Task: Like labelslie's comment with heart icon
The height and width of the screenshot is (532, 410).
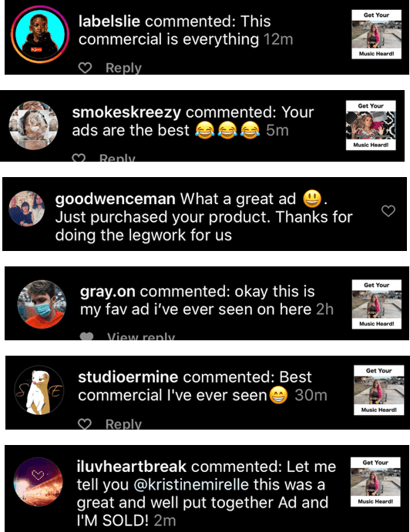Action: (x=85, y=68)
